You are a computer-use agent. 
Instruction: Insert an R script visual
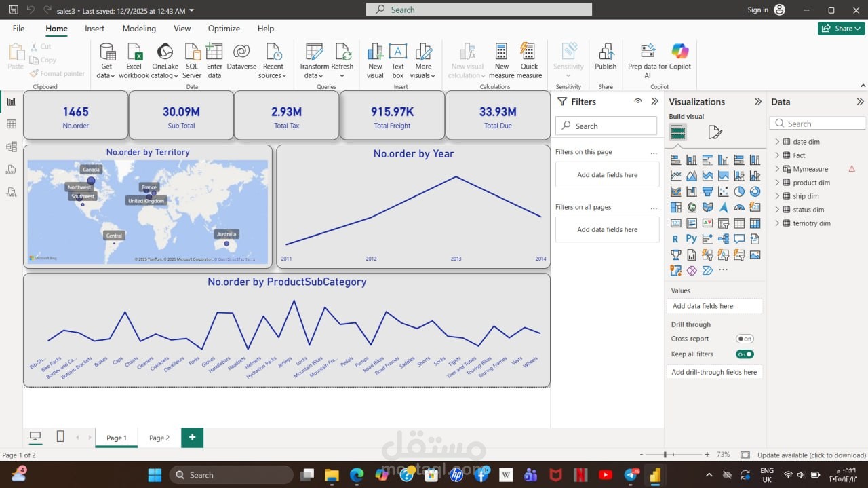pos(675,238)
